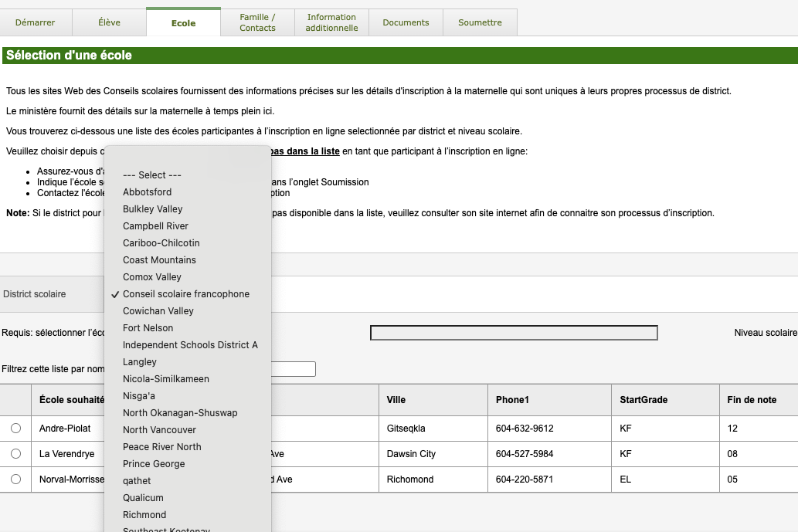798x532 pixels.
Task: Click the 'pas dans la liste' link
Action: [304, 151]
